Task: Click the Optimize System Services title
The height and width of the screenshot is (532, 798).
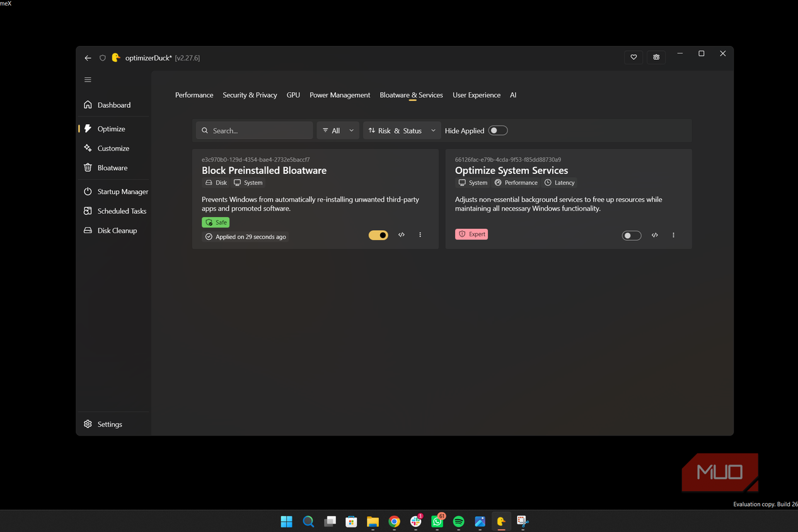Action: coord(511,170)
